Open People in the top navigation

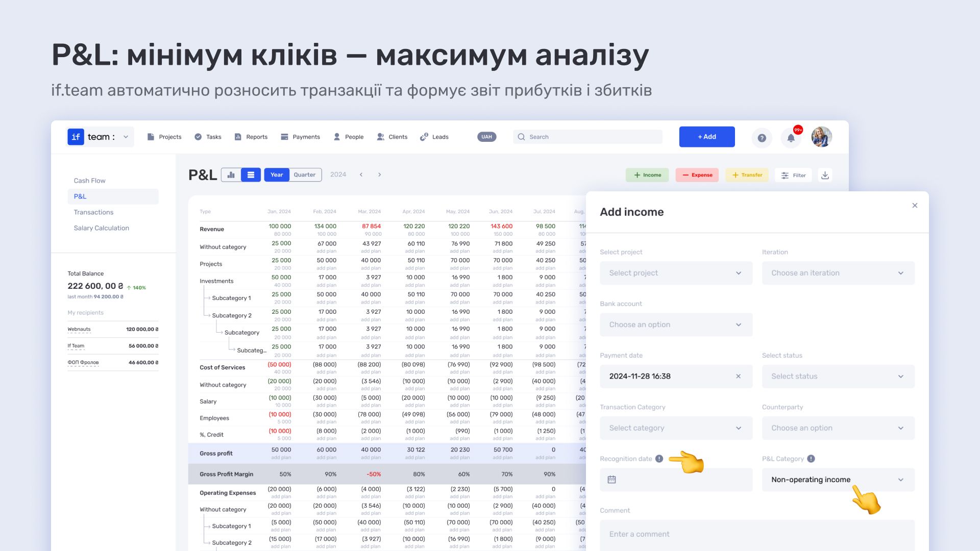click(x=348, y=137)
